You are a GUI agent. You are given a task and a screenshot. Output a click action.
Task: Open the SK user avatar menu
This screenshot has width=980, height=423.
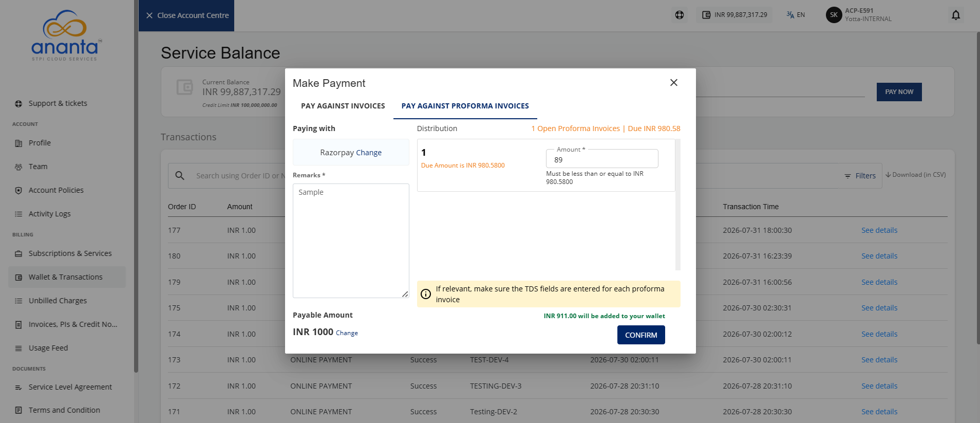tap(834, 15)
